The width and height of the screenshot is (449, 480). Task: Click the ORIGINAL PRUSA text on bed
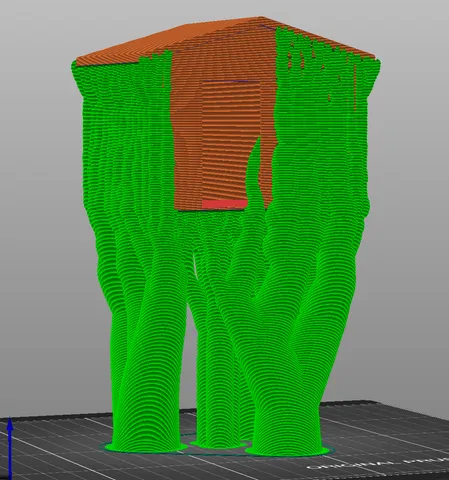[x=377, y=464]
